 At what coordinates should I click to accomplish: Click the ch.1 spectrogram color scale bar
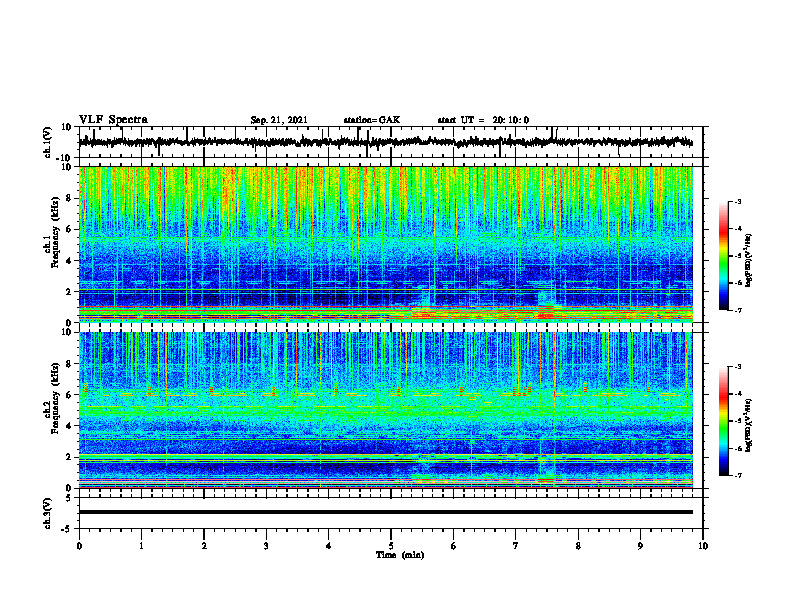click(723, 256)
